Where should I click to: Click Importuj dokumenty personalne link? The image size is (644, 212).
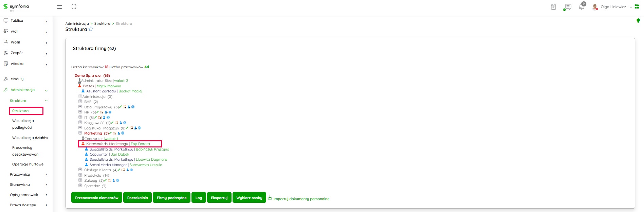pos(301,199)
